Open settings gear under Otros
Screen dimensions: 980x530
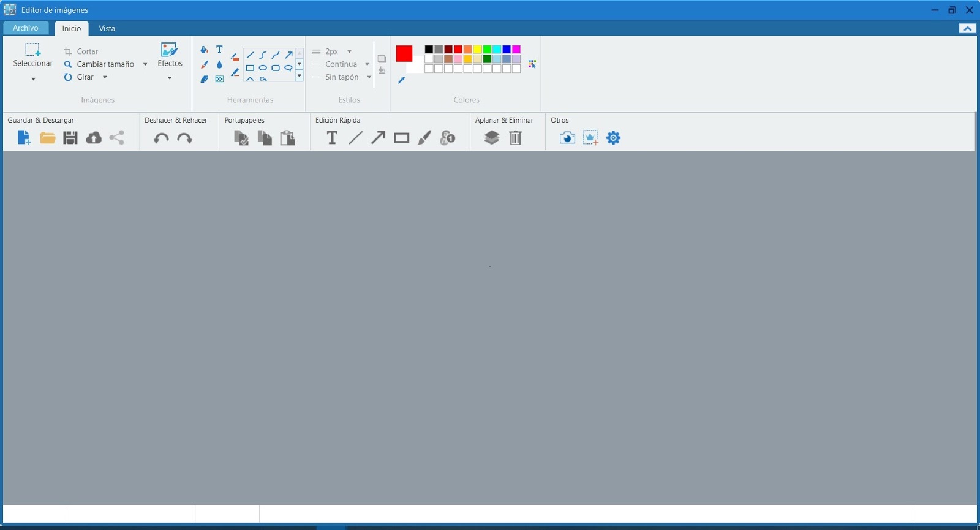pos(614,138)
